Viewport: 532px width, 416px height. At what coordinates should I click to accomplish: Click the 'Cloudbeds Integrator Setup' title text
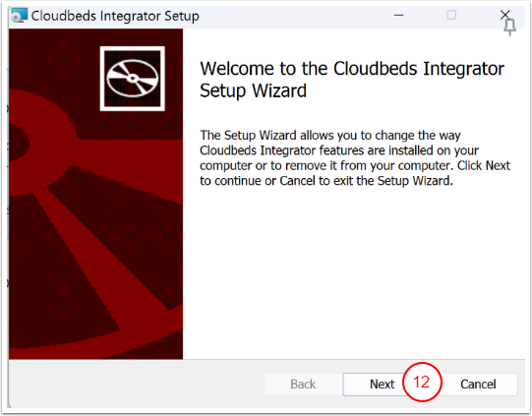coord(115,16)
